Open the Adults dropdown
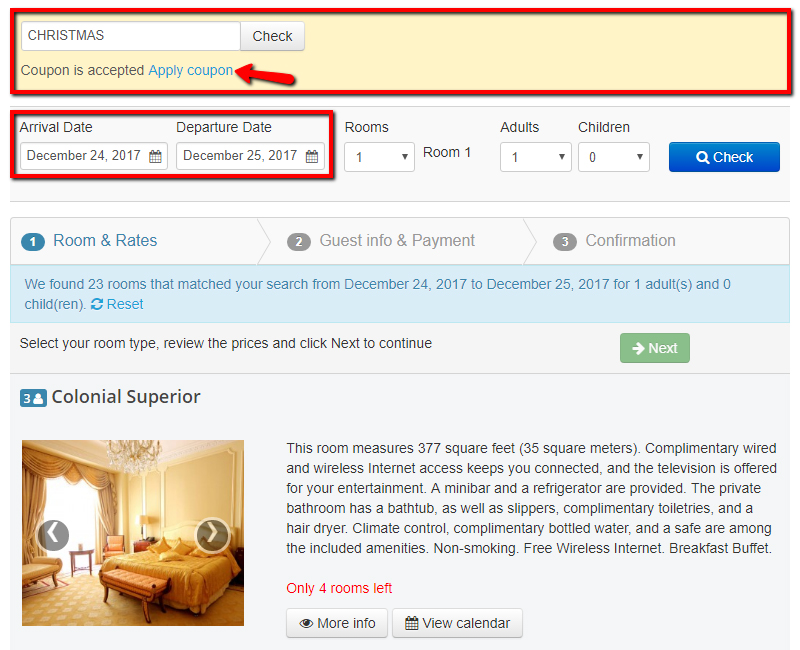 (535, 157)
